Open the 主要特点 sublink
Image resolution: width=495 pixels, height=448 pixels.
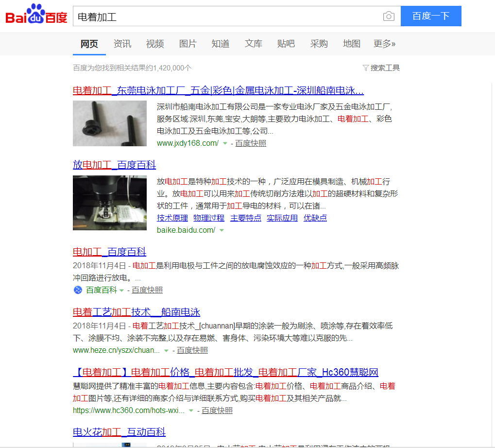pos(246,218)
